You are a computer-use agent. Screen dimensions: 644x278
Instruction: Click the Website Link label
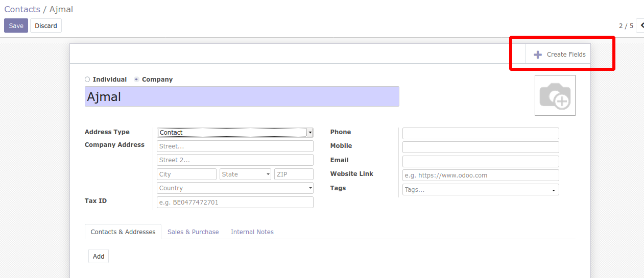352,174
